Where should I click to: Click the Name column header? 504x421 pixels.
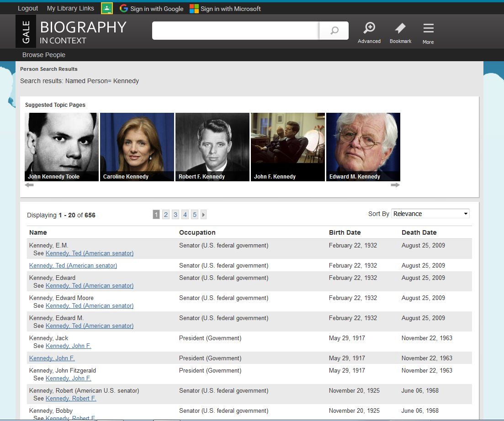38,232
